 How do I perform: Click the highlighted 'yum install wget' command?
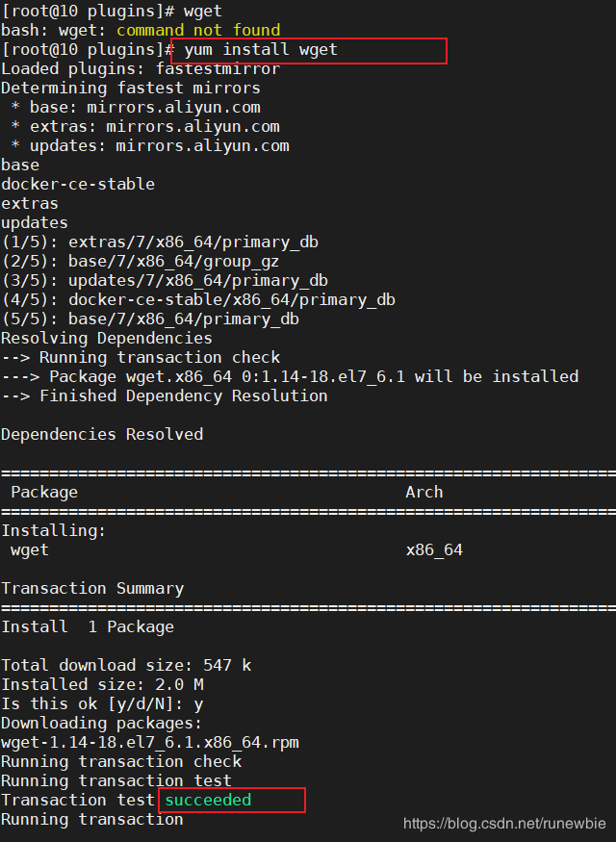click(x=261, y=50)
